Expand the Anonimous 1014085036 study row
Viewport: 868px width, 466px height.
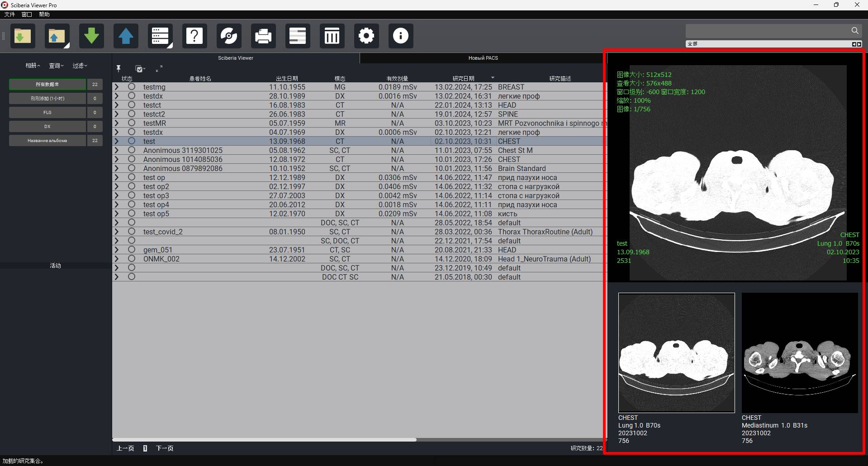117,159
